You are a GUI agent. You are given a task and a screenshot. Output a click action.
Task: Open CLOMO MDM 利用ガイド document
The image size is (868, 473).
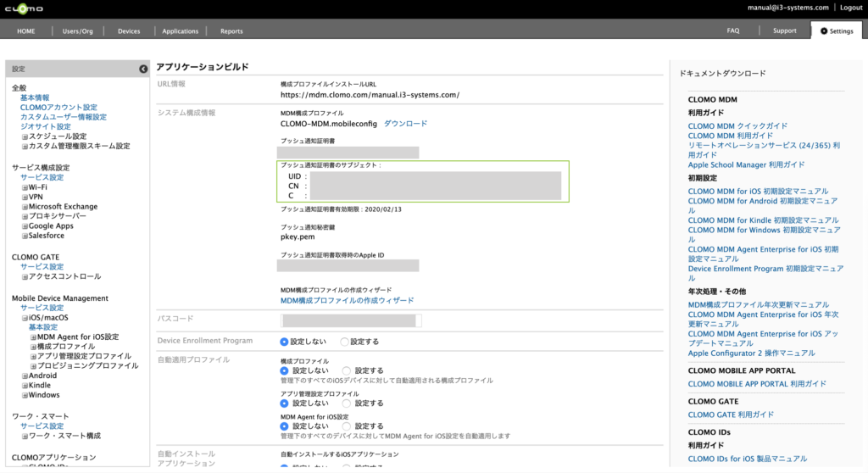pyautogui.click(x=730, y=136)
